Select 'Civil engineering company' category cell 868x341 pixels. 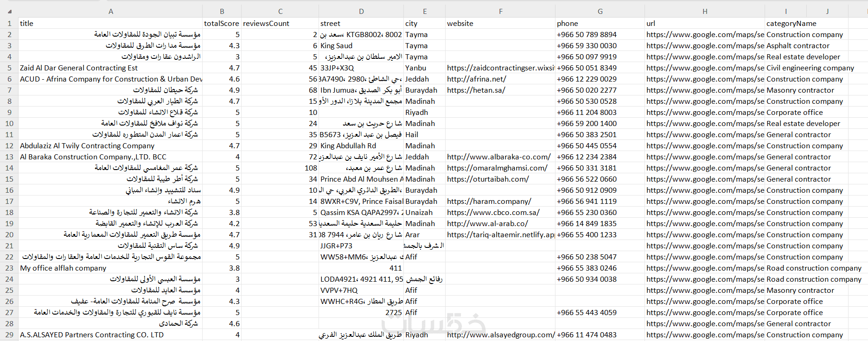point(810,68)
